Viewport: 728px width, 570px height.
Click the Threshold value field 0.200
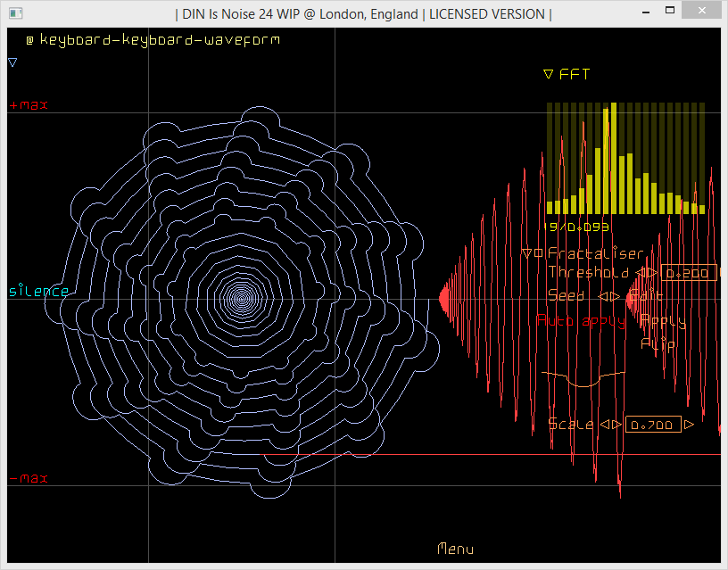(689, 273)
